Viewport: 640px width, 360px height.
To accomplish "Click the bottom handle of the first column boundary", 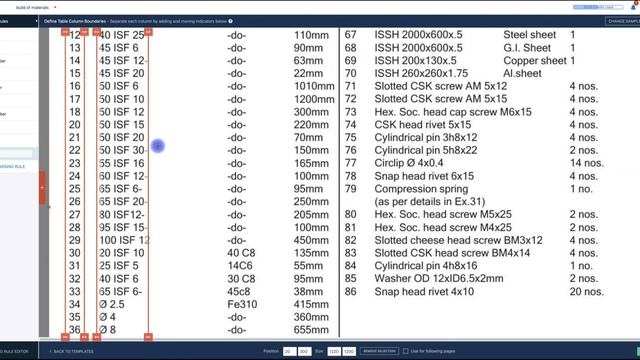I will click(x=65, y=337).
